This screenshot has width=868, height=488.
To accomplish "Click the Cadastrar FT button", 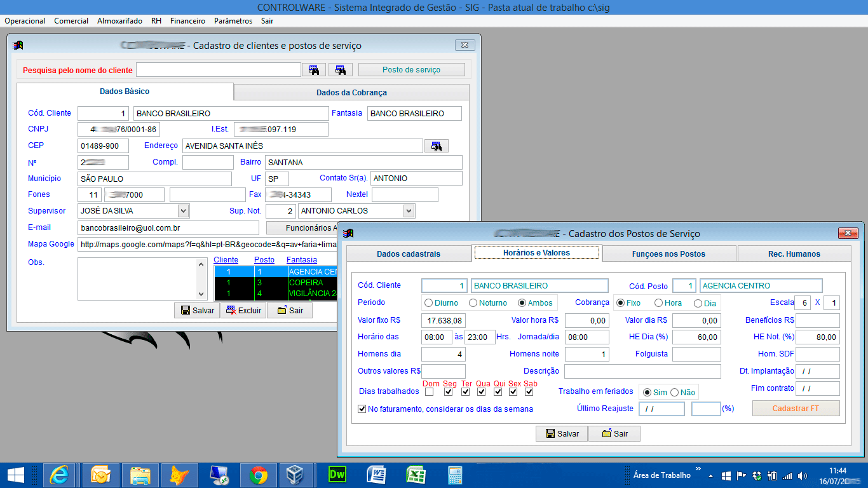I will (796, 409).
